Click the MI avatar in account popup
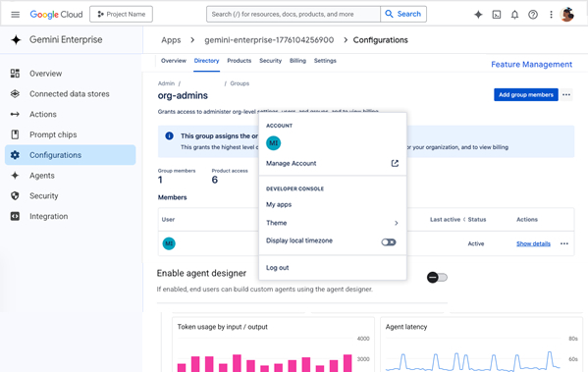Image resolution: width=588 pixels, height=372 pixels. click(273, 143)
